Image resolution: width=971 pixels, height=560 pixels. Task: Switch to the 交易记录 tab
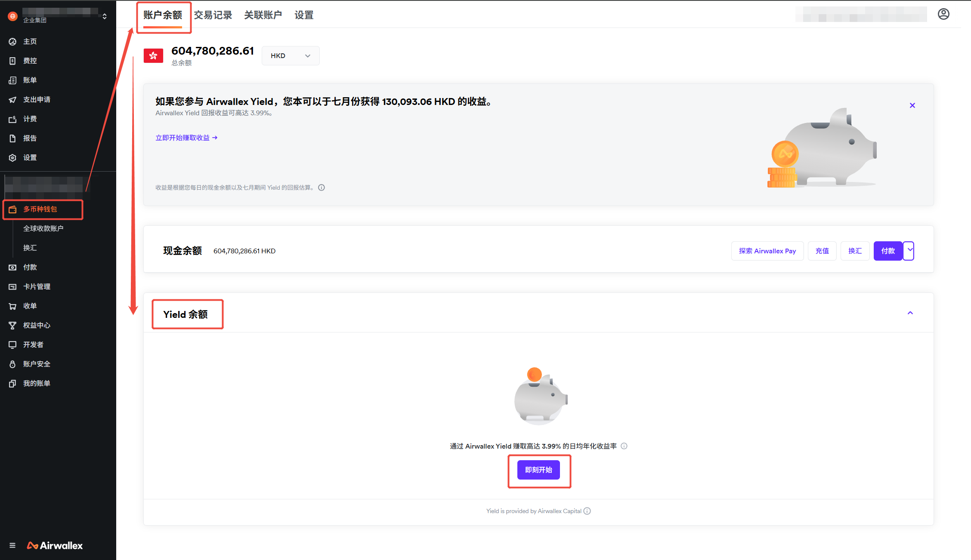coord(213,15)
